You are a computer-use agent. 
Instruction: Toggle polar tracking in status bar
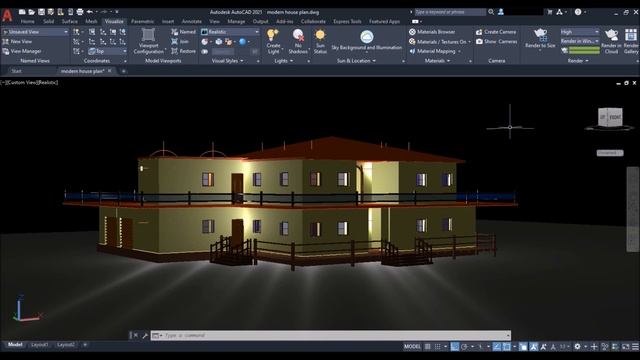coord(464,347)
